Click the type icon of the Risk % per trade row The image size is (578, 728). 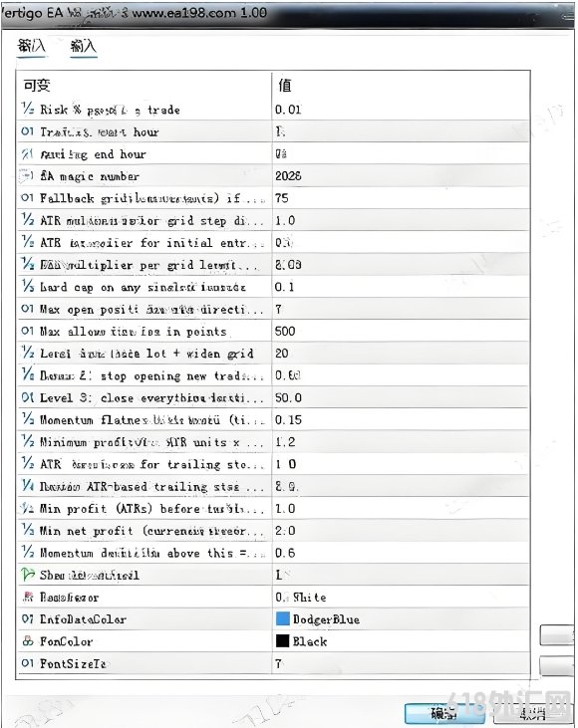point(28,110)
